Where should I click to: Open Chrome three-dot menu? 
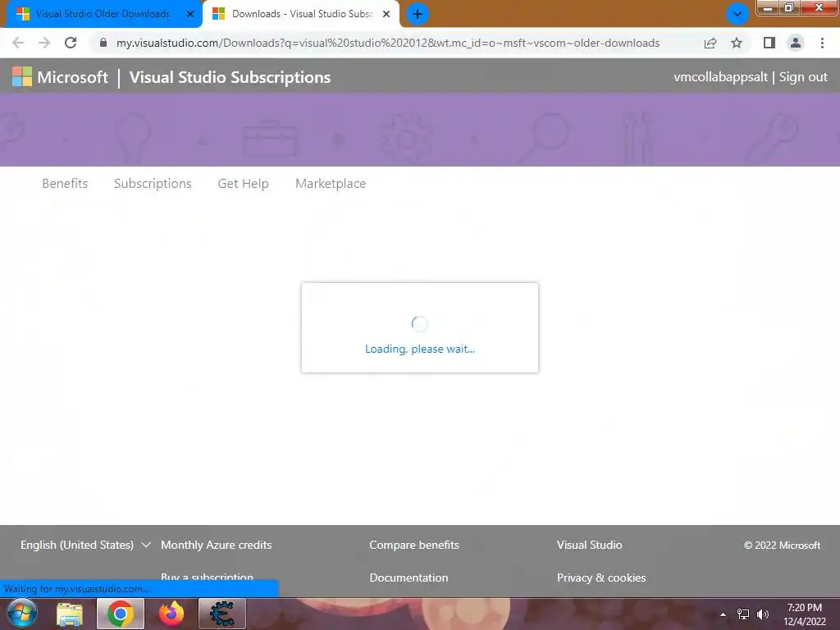(822, 43)
